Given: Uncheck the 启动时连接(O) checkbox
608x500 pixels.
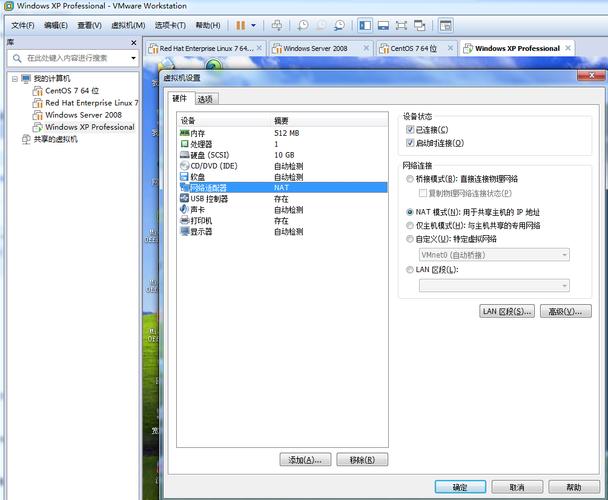Looking at the screenshot, I should [x=410, y=143].
